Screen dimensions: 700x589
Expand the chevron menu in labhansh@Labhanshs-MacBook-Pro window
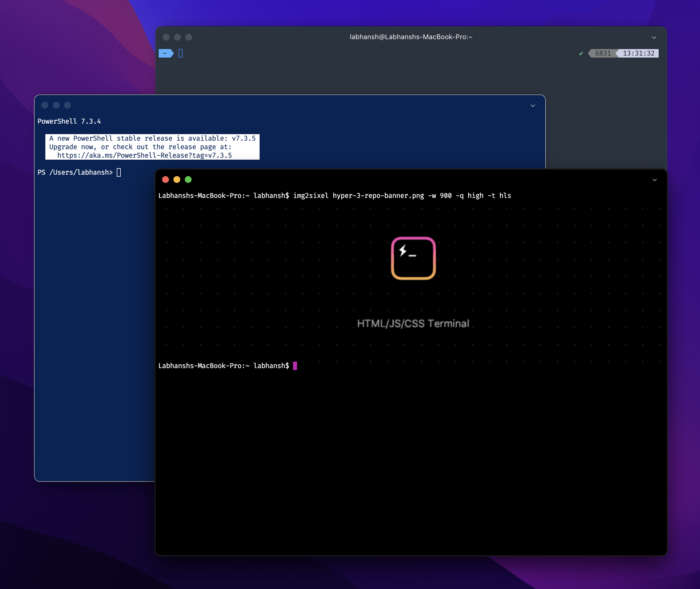click(654, 38)
